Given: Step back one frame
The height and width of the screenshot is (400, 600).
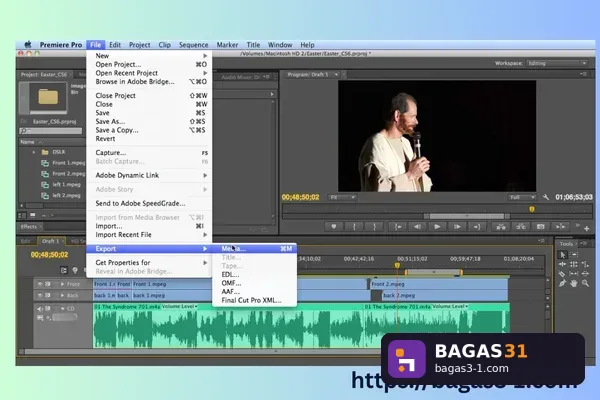Looking at the screenshot, I should [417, 227].
